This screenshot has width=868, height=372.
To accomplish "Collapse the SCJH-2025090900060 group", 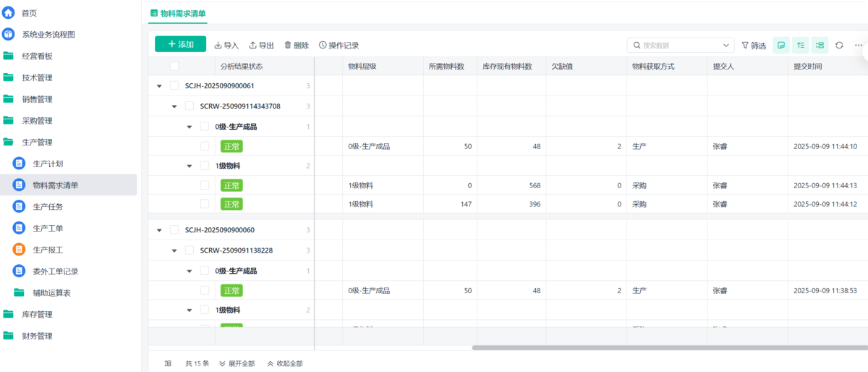I will [159, 230].
